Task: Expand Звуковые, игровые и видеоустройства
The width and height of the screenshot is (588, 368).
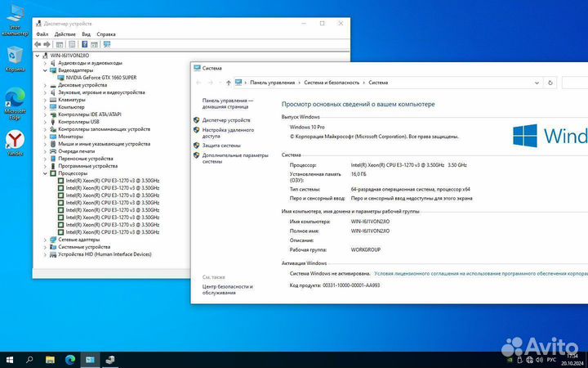Action: (45, 92)
